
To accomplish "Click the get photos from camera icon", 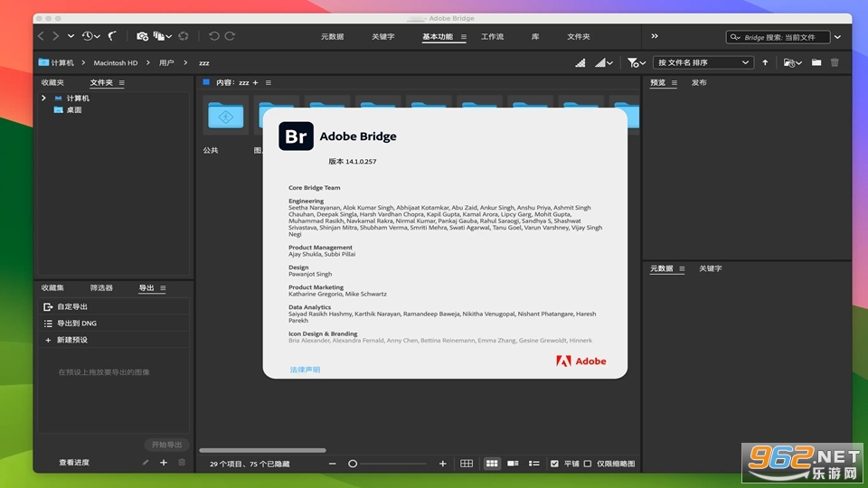I will (x=142, y=36).
